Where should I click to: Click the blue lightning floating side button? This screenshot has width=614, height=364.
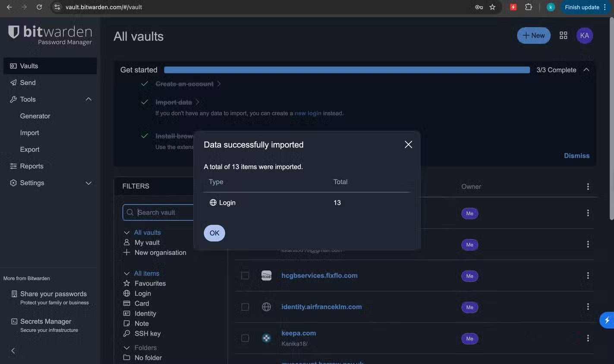[607, 320]
